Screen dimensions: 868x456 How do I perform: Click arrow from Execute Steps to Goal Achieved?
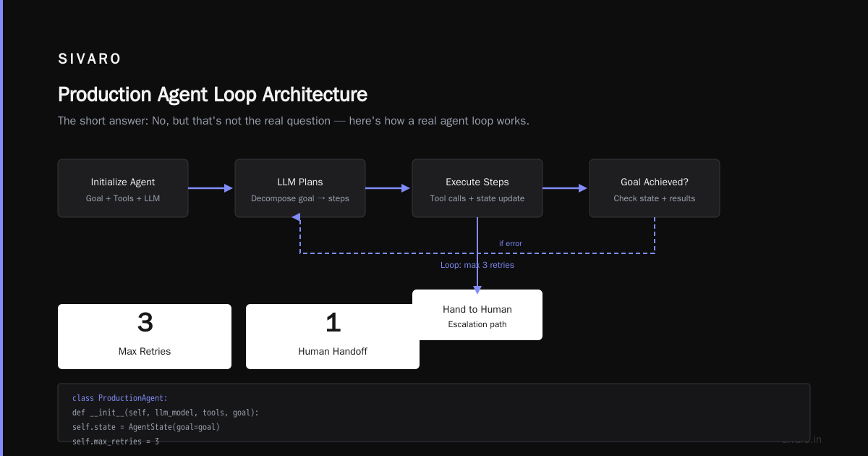coord(566,188)
